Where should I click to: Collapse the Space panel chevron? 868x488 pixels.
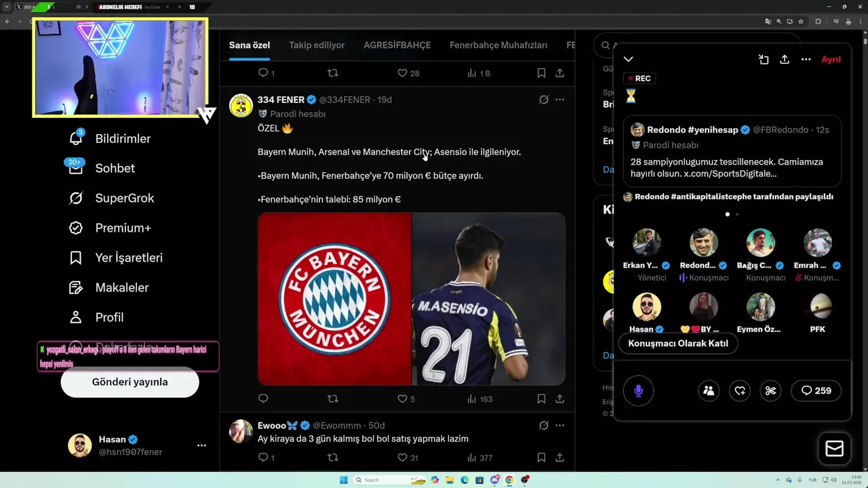(629, 60)
